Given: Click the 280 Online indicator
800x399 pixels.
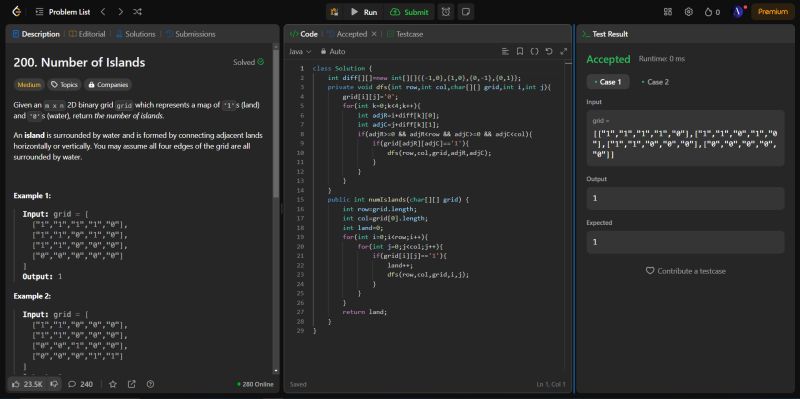Looking at the screenshot, I should tap(255, 384).
